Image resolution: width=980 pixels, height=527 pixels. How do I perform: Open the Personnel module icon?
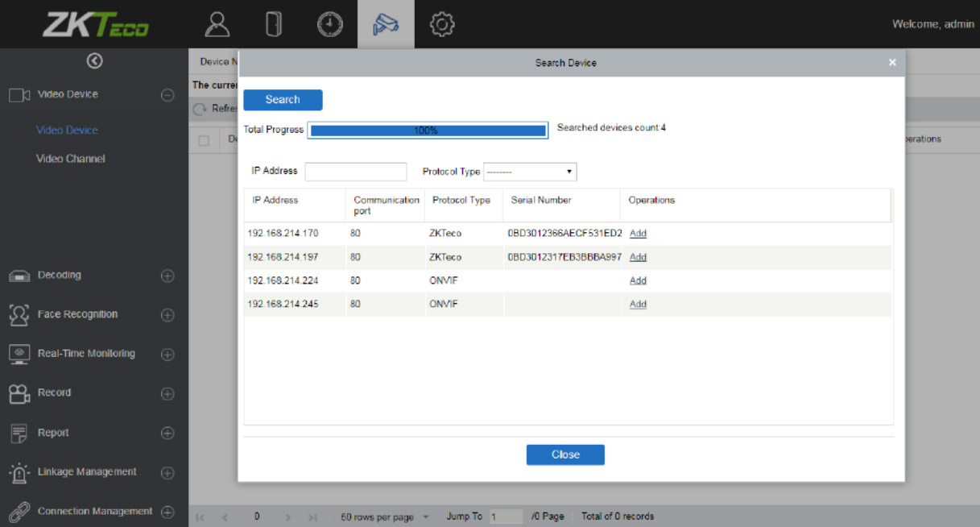217,25
